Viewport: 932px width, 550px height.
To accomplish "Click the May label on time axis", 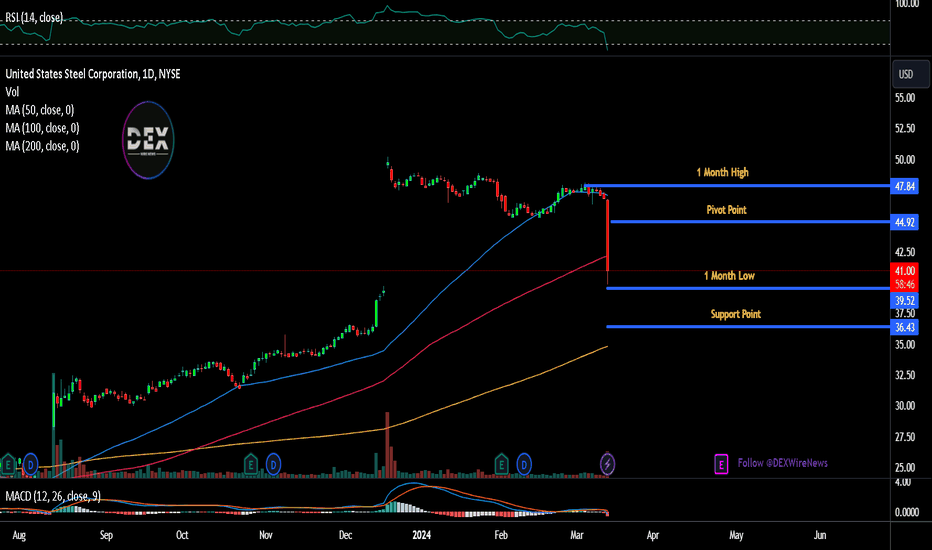I will pyautogui.click(x=736, y=535).
